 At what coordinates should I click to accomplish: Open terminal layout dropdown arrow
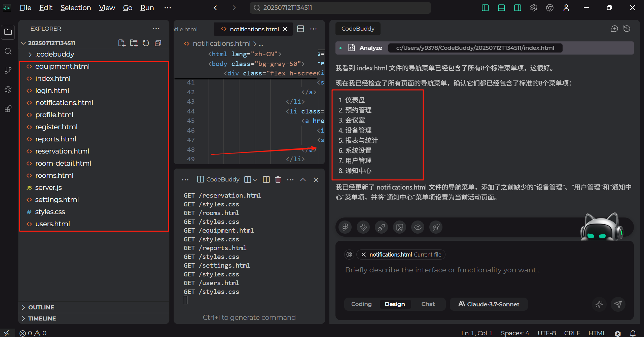255,180
